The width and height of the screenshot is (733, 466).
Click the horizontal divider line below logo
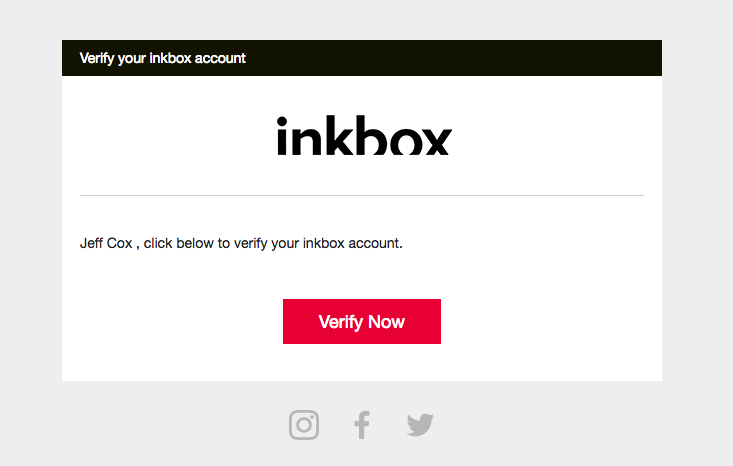pyautogui.click(x=362, y=195)
